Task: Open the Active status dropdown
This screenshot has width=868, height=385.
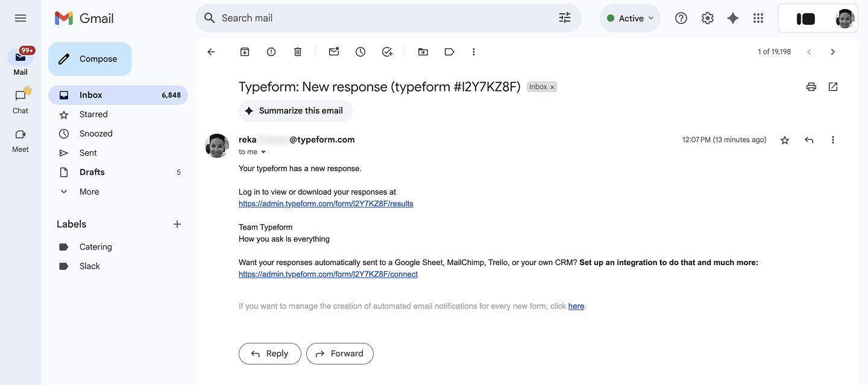Action: click(631, 18)
